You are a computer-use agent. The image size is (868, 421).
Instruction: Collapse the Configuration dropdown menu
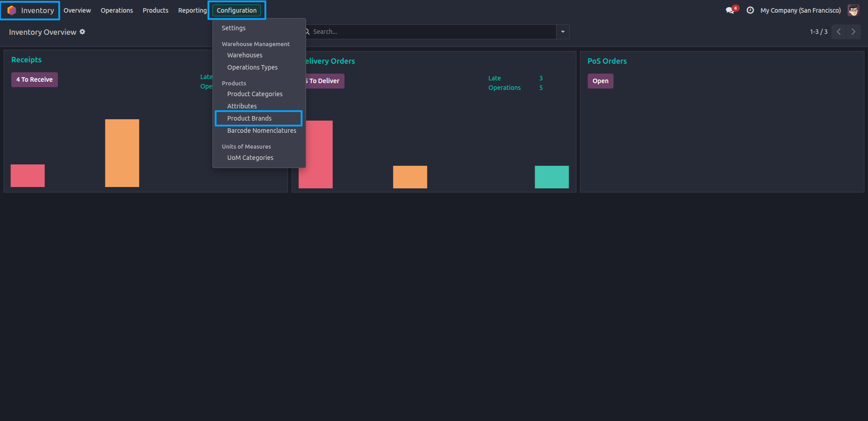pyautogui.click(x=236, y=10)
